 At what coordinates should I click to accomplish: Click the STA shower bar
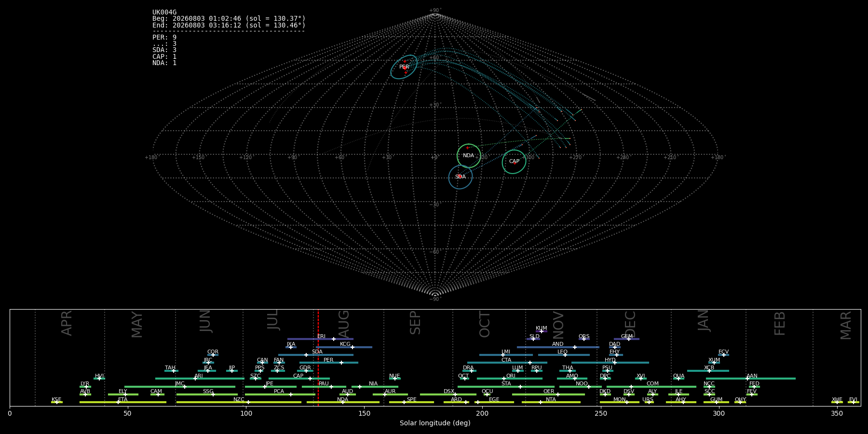point(506,386)
